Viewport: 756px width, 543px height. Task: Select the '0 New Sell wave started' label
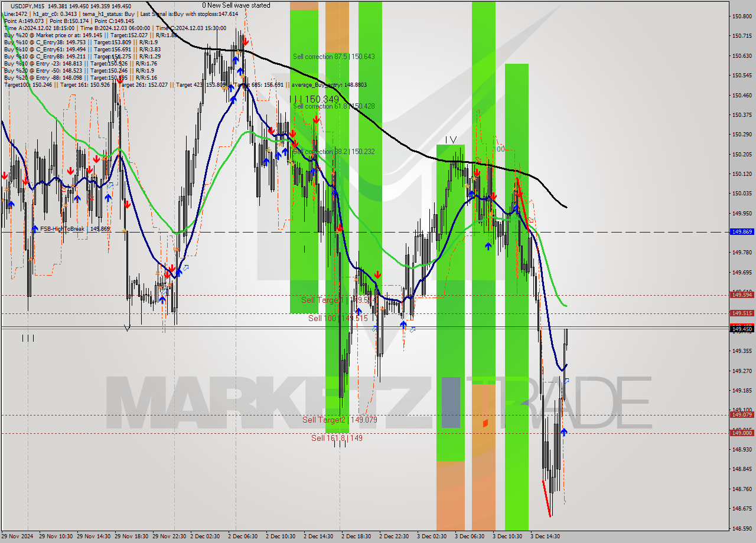coord(236,5)
